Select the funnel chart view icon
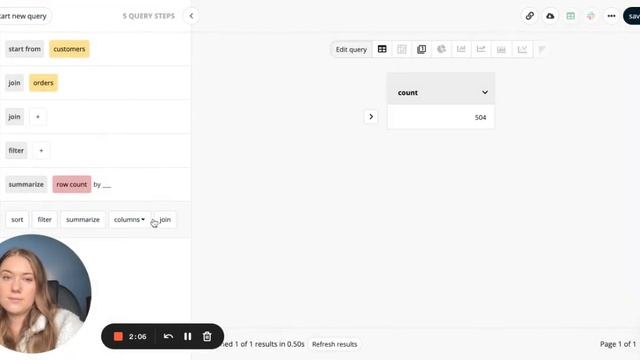This screenshot has width=640, height=360. coord(542,49)
